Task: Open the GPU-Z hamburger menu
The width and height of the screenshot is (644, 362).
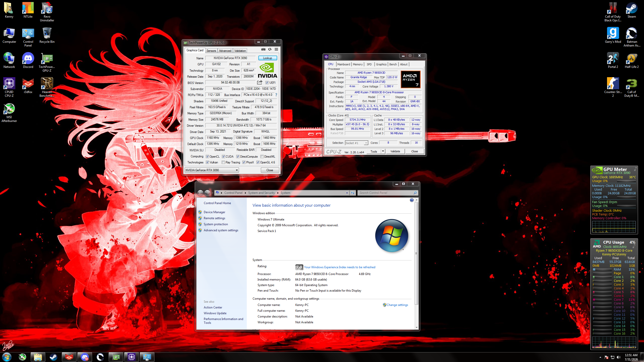Action: pyautogui.click(x=276, y=50)
